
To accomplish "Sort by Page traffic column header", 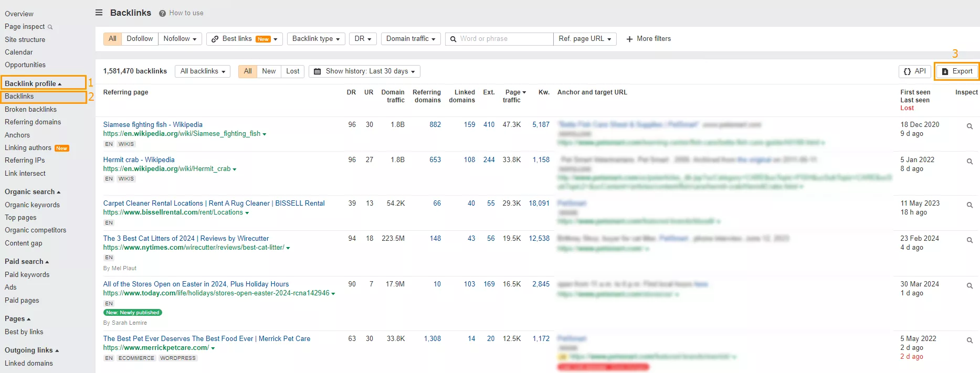I will [514, 96].
